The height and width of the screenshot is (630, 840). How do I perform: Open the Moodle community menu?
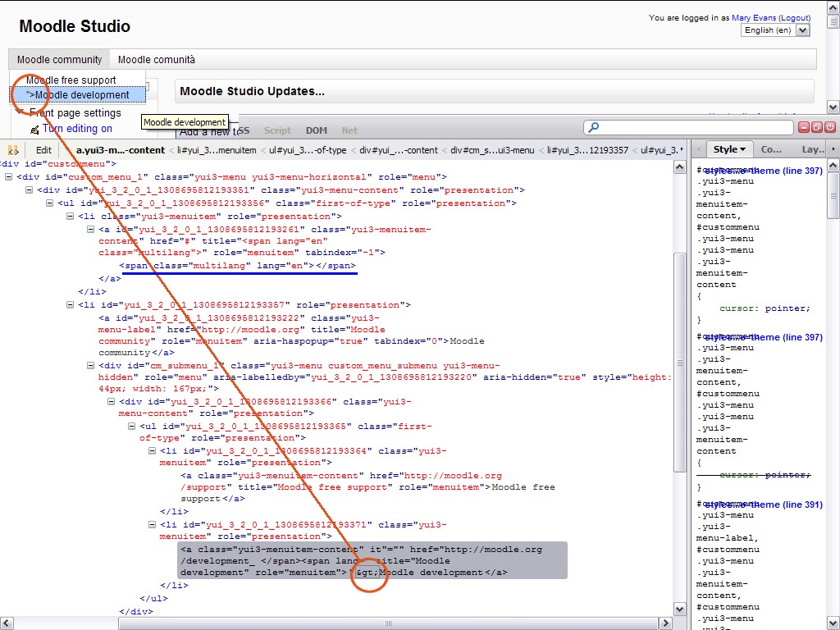[x=59, y=59]
